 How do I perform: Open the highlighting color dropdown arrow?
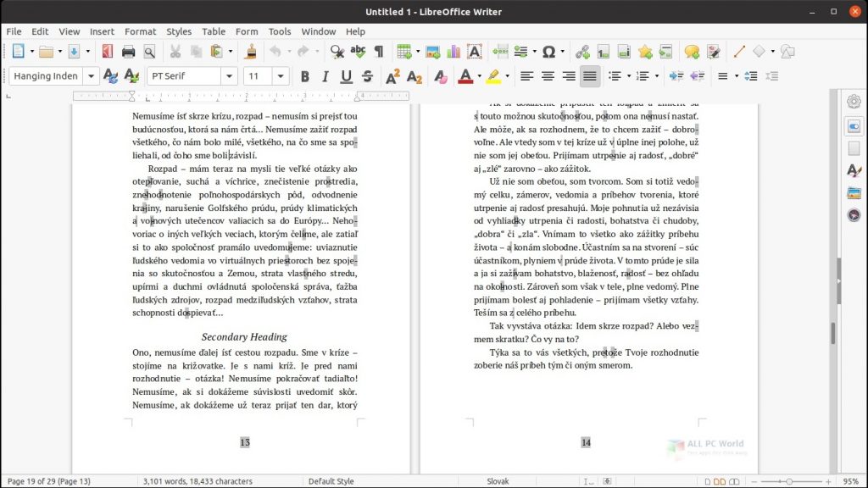click(x=508, y=76)
